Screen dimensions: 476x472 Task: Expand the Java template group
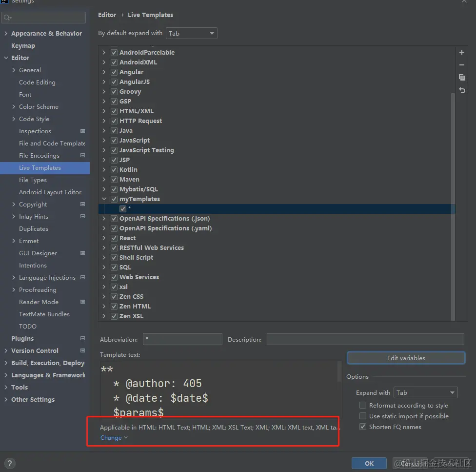pyautogui.click(x=104, y=131)
